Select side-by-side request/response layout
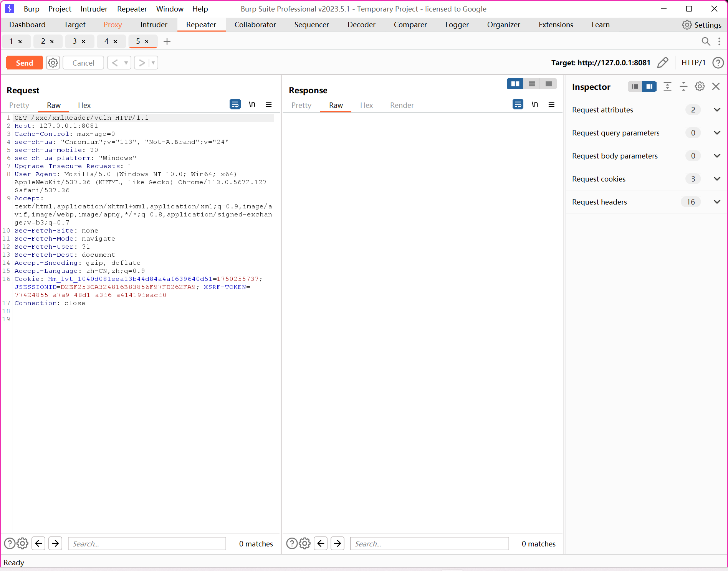Screen dimensions: 728x571 515,84
